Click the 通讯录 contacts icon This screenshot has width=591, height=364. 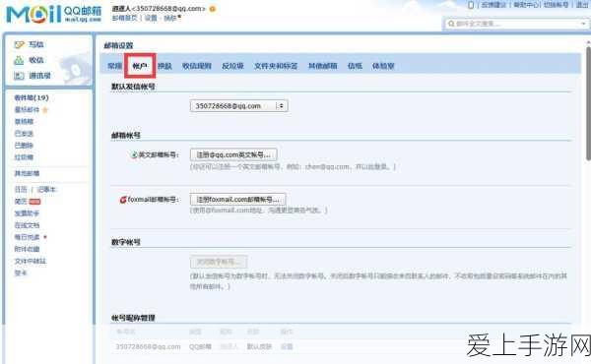19,76
